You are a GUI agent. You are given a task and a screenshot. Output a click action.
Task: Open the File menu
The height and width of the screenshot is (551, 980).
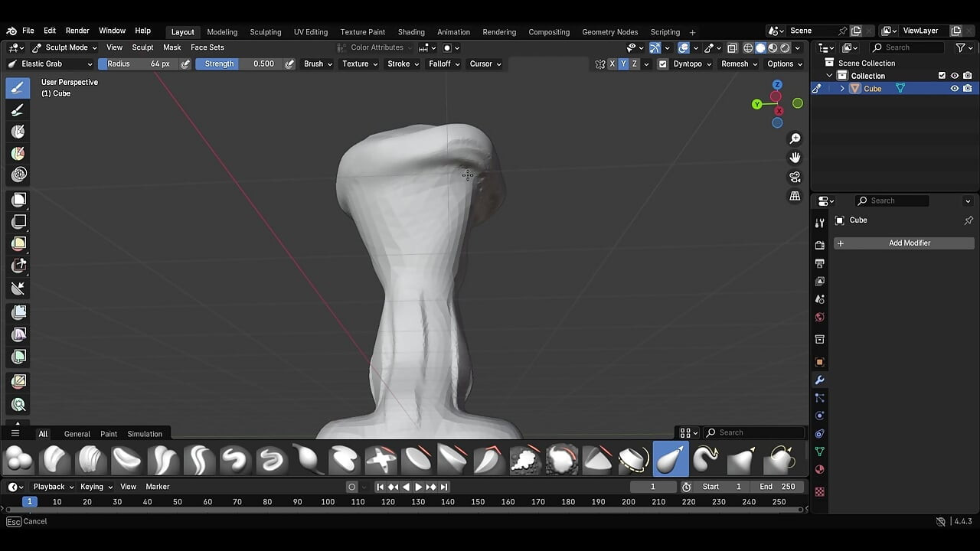(x=28, y=31)
